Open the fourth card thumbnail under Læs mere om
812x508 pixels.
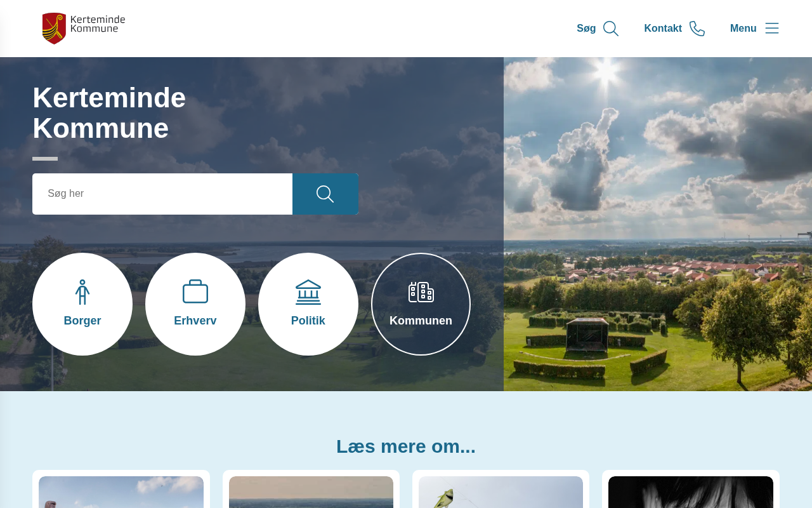[x=691, y=492]
